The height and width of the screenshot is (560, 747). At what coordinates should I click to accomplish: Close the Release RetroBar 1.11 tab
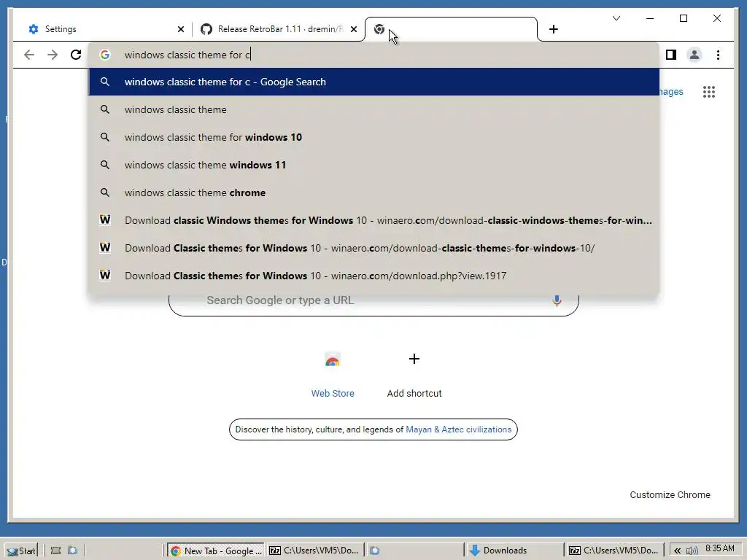pyautogui.click(x=354, y=29)
